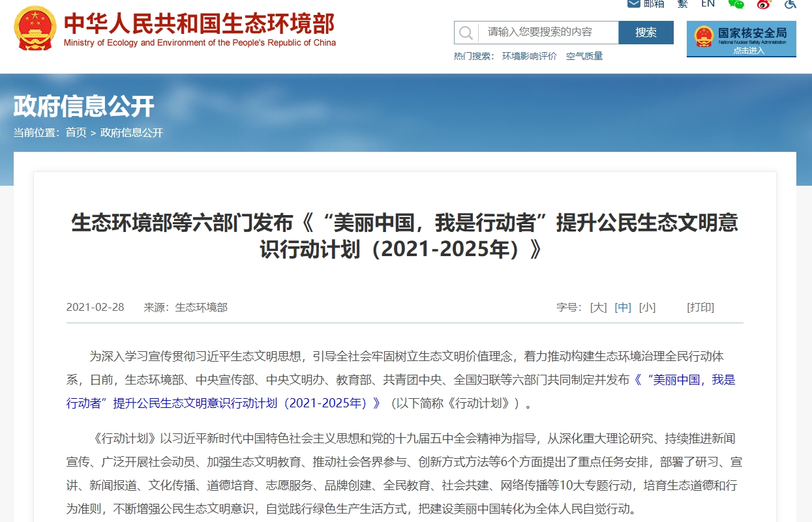Click the 搜索 search button
This screenshot has height=522, width=812.
click(x=646, y=33)
